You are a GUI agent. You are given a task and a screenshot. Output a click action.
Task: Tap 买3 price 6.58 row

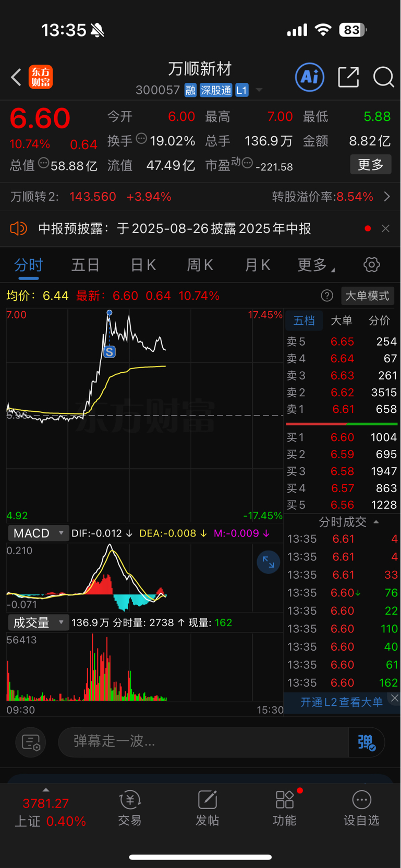(x=342, y=471)
